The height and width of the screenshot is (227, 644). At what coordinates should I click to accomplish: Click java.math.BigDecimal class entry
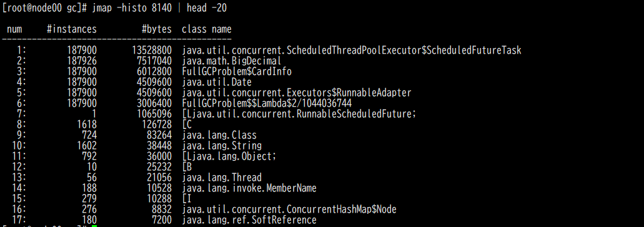(232, 61)
